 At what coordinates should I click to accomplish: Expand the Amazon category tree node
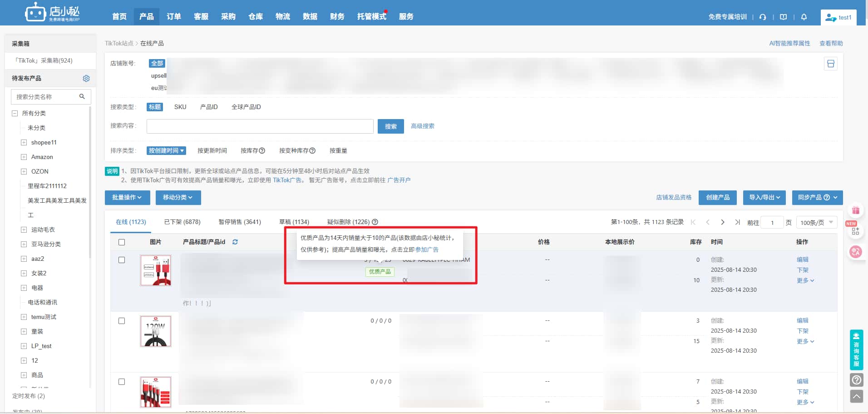[x=23, y=157]
